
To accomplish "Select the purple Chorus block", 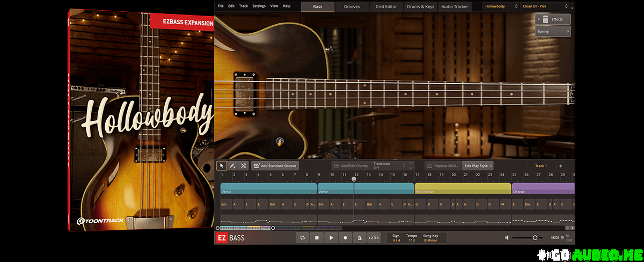I will tap(543, 188).
